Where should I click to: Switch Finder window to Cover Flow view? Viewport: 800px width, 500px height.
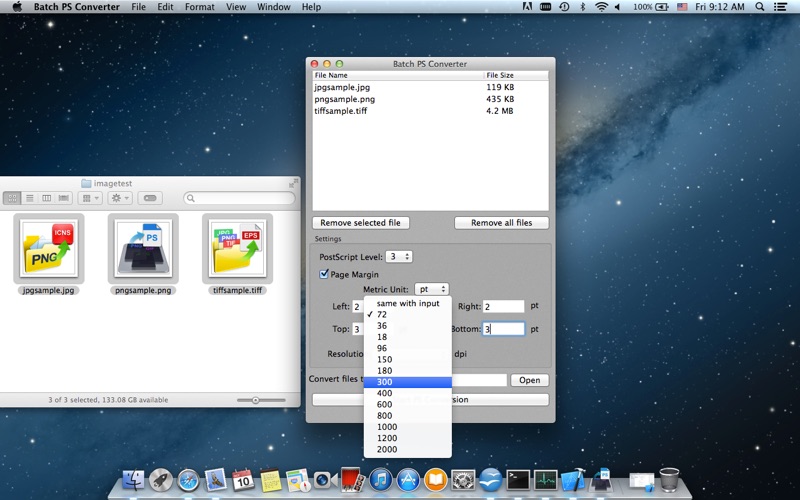(x=63, y=198)
